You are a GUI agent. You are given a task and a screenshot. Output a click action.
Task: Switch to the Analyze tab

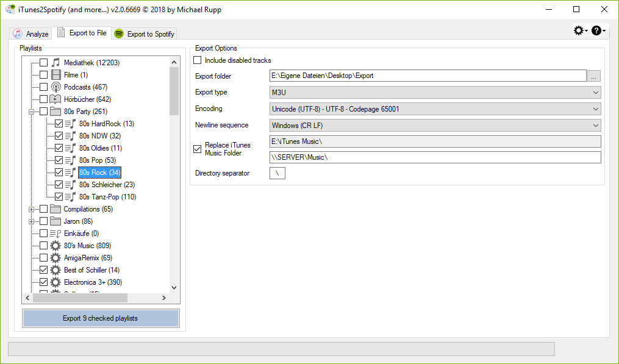(x=30, y=34)
